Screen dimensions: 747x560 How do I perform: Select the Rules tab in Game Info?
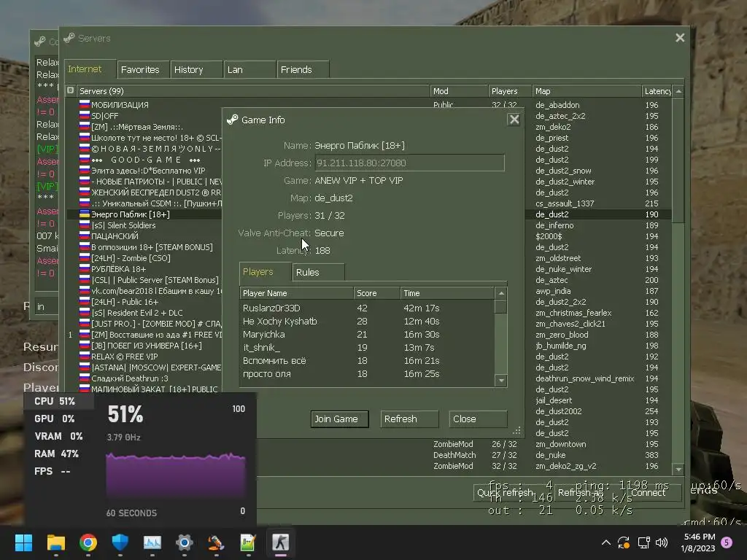(318, 273)
